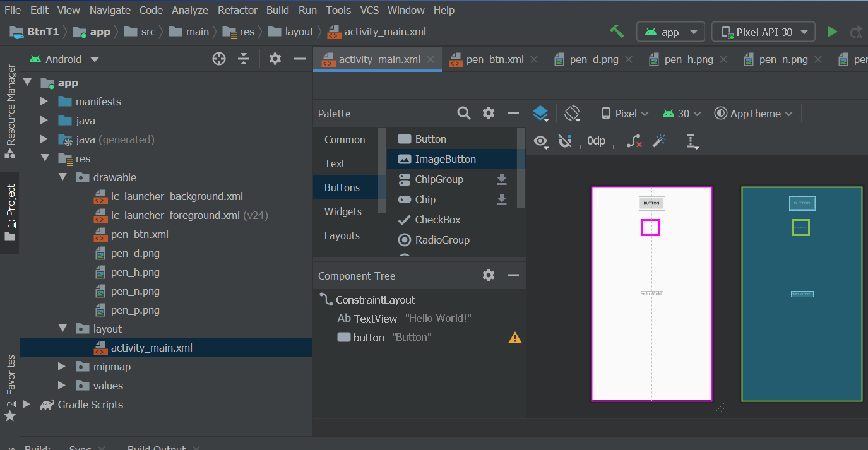Screen dimensions: 868x450
Task: Minimize the Palette panel
Action: (513, 113)
